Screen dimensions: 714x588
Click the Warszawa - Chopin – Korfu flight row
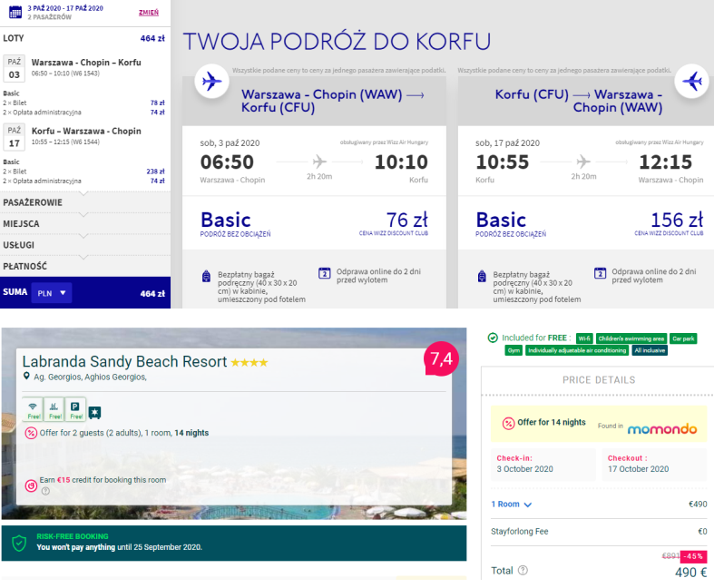85,67
